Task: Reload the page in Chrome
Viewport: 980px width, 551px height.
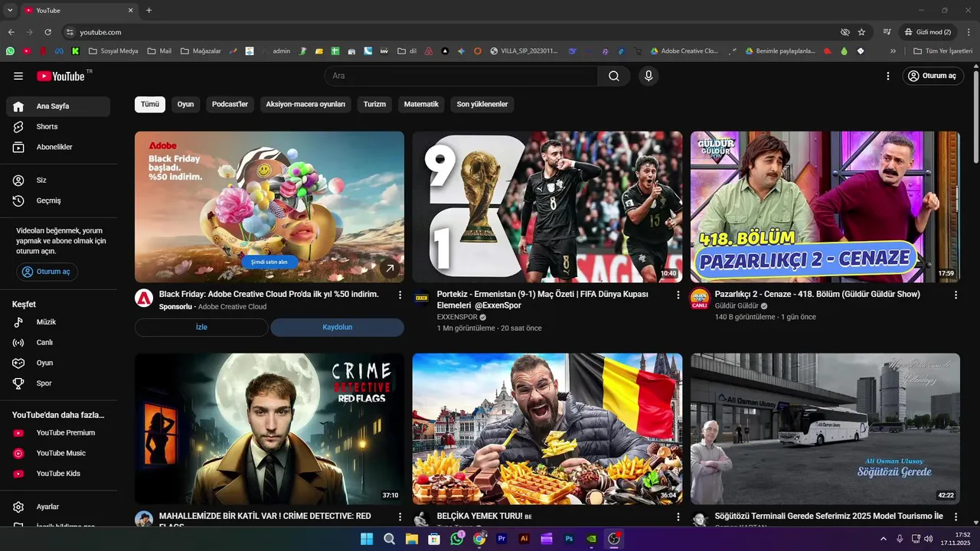Action: [x=47, y=32]
